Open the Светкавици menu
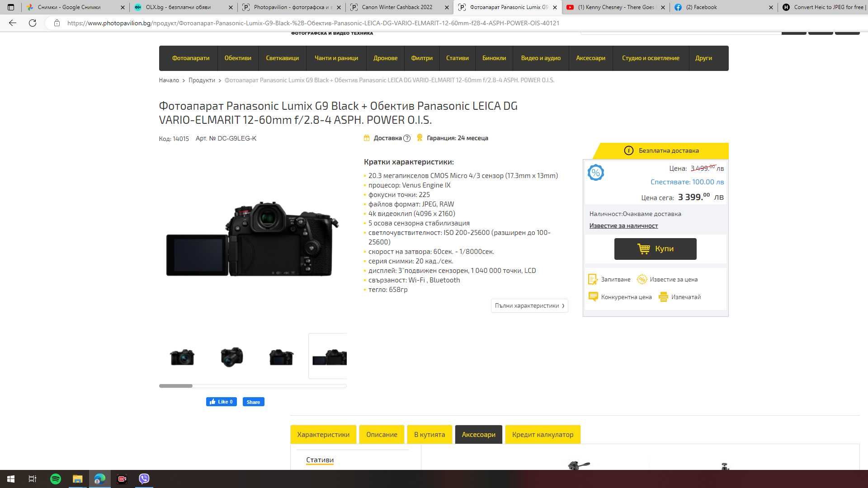This screenshot has width=868, height=488. coord(282,58)
